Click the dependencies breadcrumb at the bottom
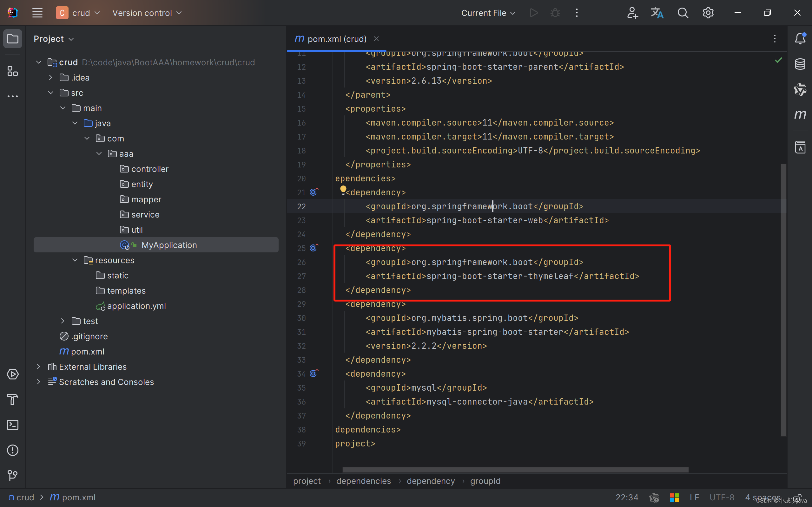The width and height of the screenshot is (812, 507). point(363,481)
